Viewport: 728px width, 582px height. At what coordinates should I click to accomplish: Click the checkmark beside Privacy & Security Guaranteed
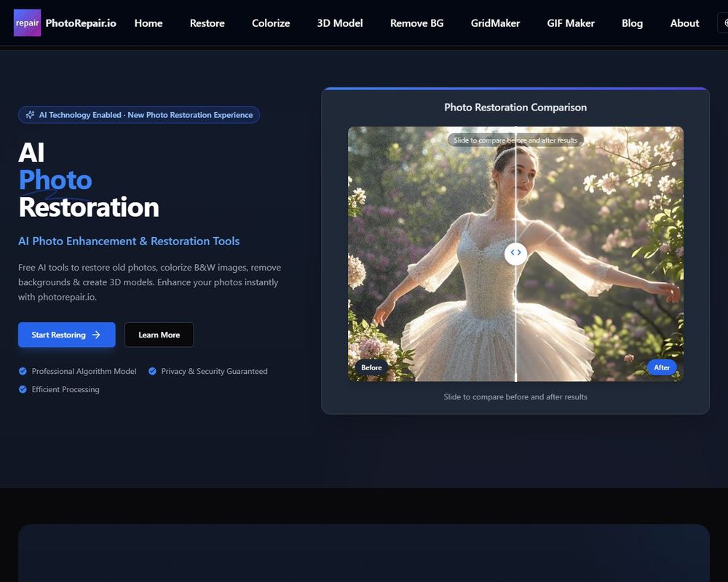152,371
